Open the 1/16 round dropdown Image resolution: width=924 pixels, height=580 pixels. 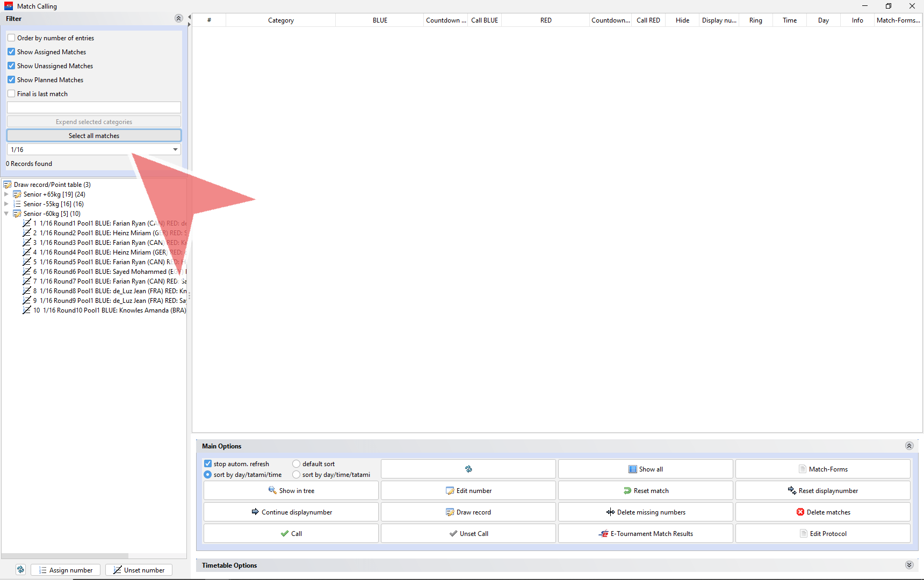(175, 150)
